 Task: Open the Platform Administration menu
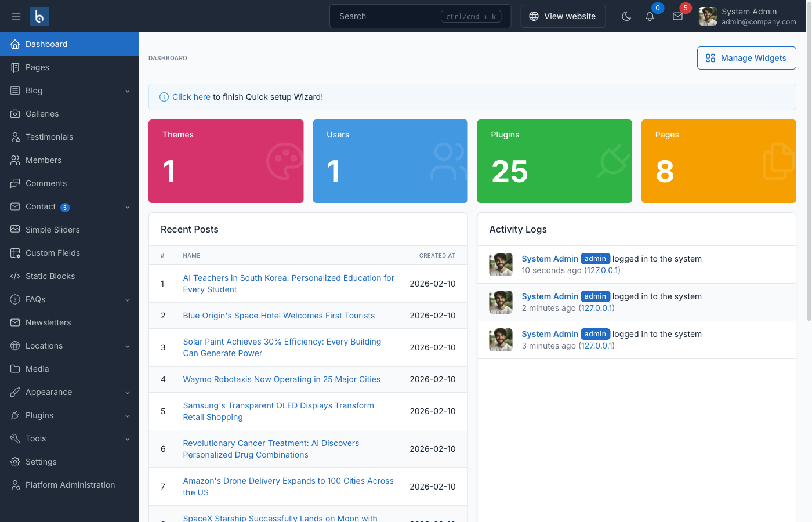[x=70, y=485]
